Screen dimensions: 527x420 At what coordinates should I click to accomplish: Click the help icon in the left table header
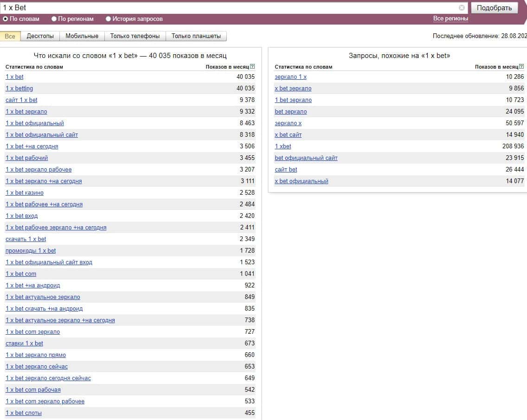tap(252, 67)
